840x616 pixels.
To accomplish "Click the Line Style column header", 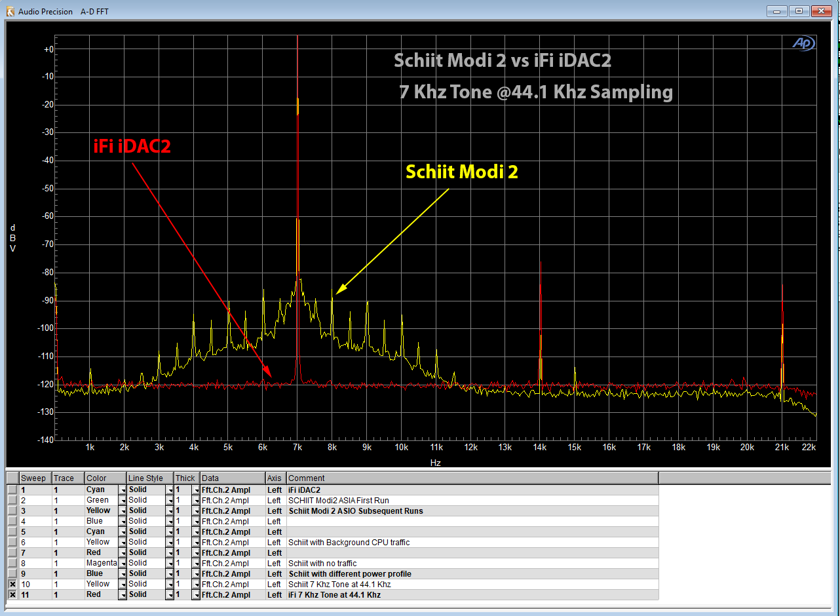I will click(x=150, y=478).
